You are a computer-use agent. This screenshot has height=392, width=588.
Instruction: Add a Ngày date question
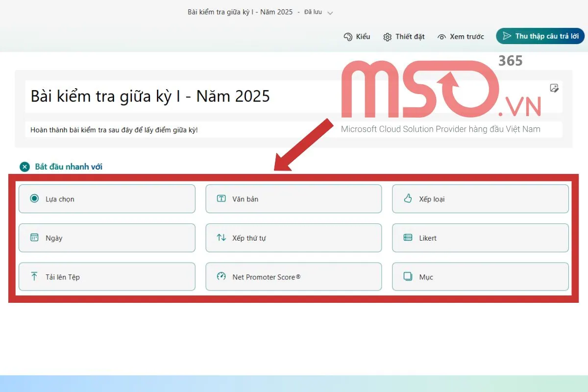(107, 238)
